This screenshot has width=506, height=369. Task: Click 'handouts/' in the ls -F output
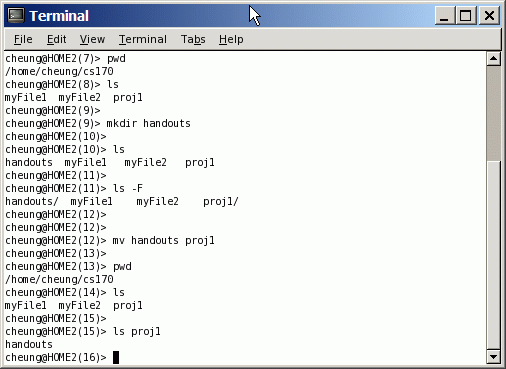(32, 201)
